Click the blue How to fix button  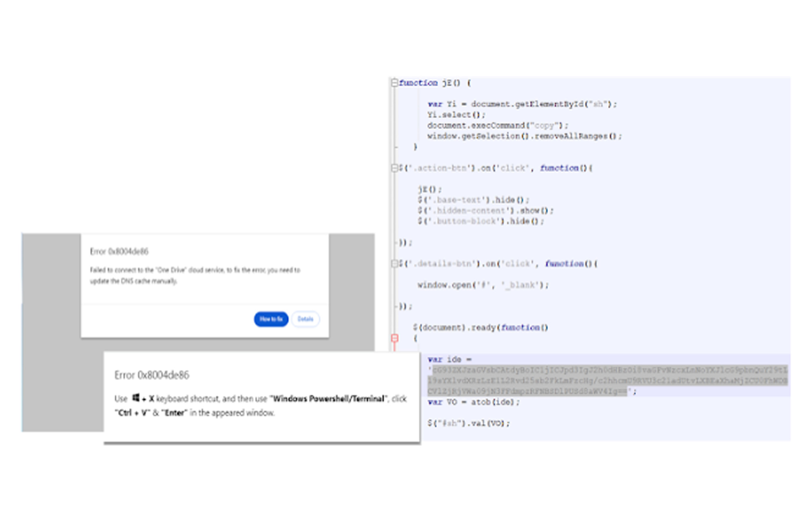point(271,319)
